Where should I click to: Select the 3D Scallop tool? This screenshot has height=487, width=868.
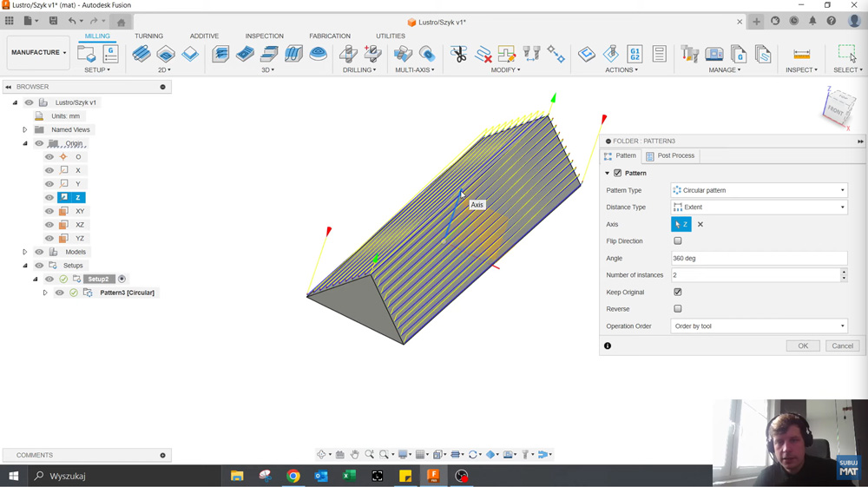coord(318,54)
